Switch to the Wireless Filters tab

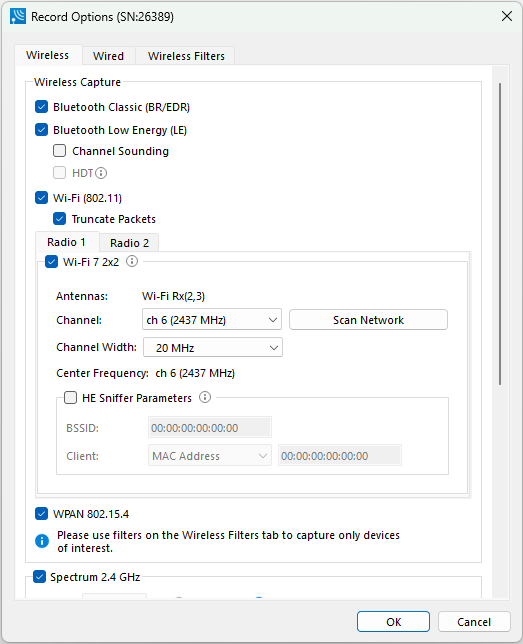tap(186, 56)
